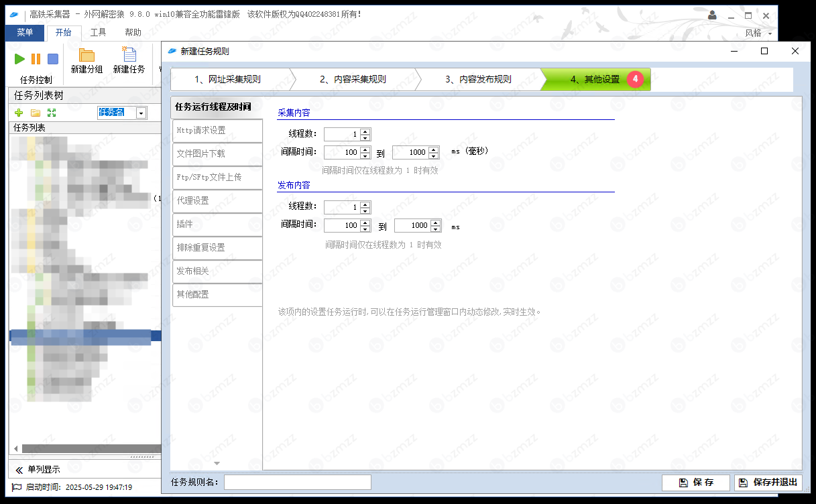This screenshot has width=816, height=504.
Task: Click the orange Pause task icon
Action: 36,59
